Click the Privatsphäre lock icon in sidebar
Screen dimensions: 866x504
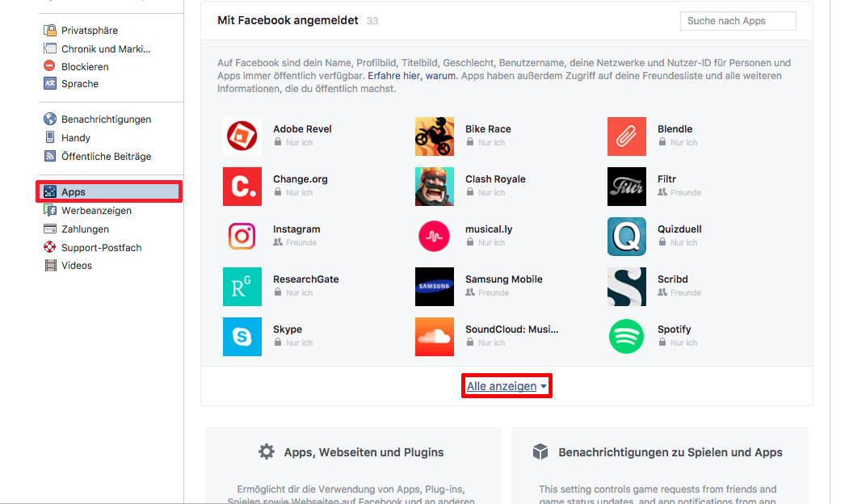[x=50, y=30]
